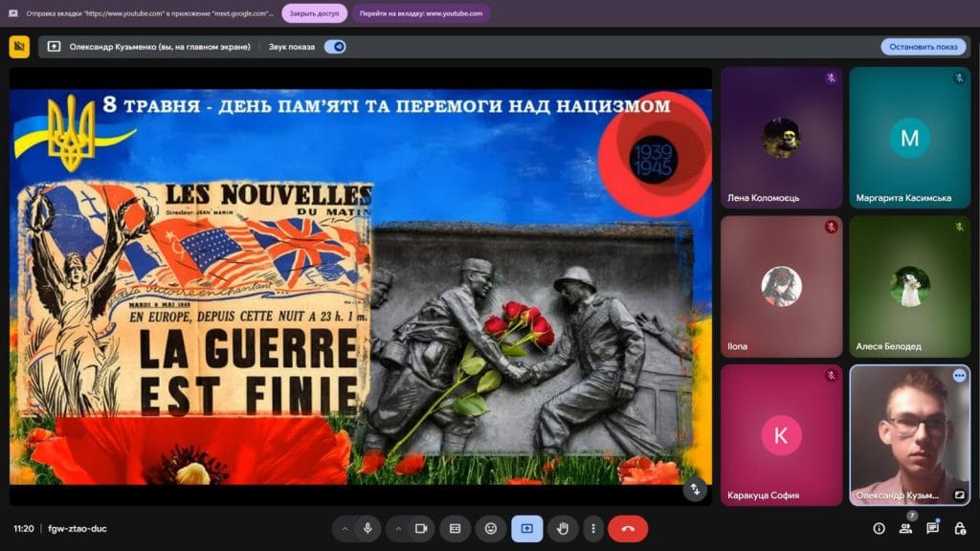Click muted mic icon on Лена Коломоєць tile

coord(831,78)
